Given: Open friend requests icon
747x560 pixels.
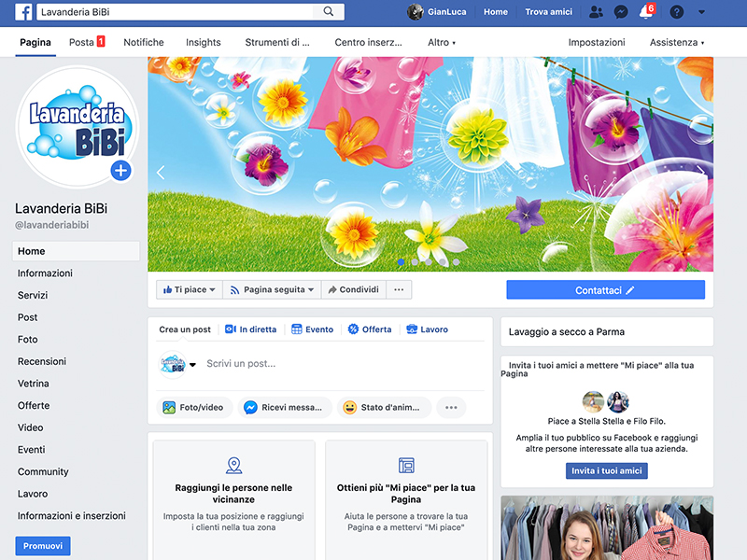Looking at the screenshot, I should (596, 11).
